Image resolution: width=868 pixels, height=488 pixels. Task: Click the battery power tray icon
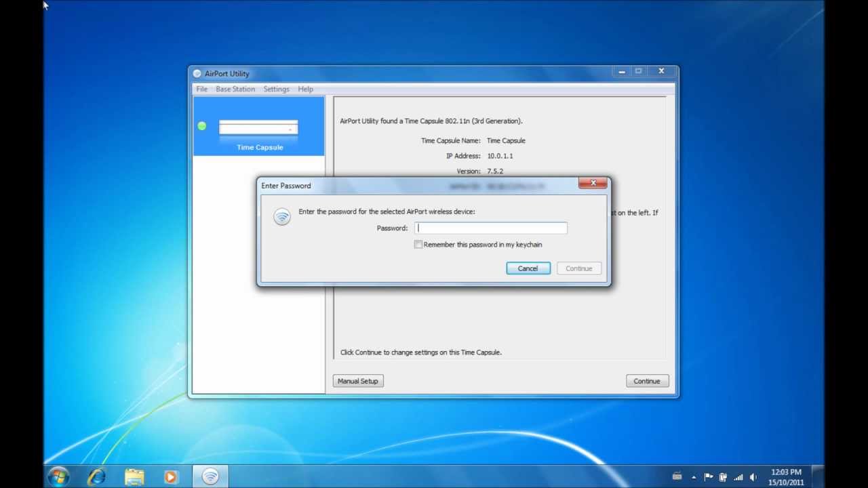coord(723,477)
